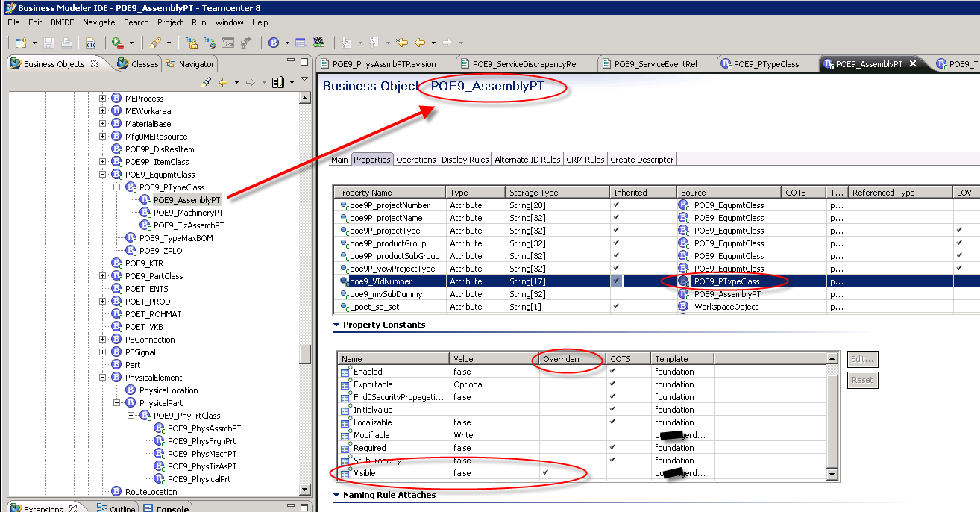Click the disabled Edit... button
Screen dimensions: 980x512
pyautogui.click(x=862, y=360)
